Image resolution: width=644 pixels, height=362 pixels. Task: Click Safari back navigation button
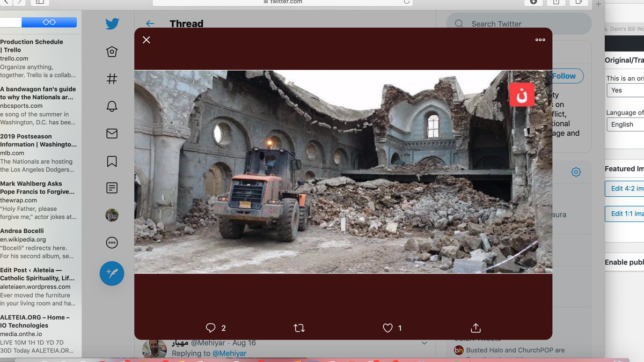pyautogui.click(x=6, y=2)
